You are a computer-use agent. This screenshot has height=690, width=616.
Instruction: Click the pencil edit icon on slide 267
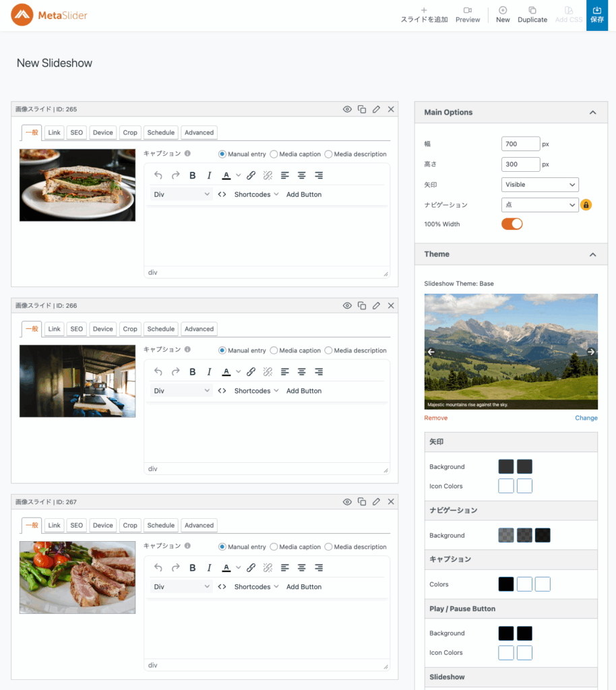click(376, 502)
